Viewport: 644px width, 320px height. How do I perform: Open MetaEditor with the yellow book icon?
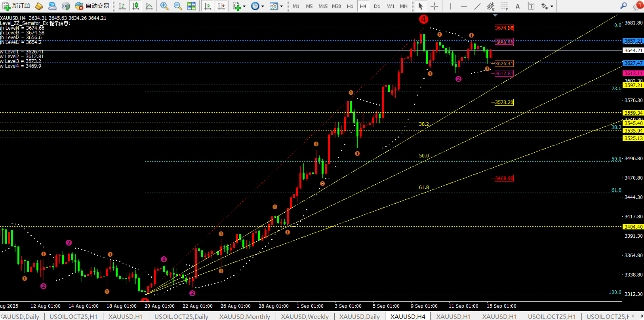[x=39, y=6]
